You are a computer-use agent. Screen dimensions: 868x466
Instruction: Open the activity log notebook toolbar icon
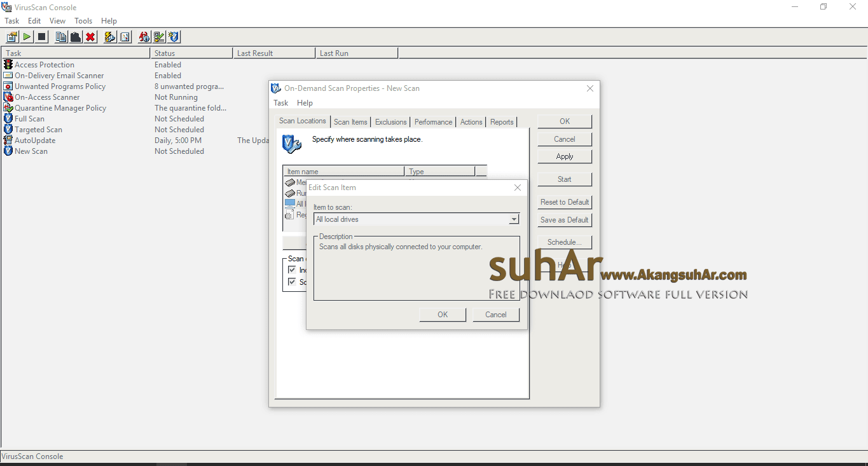(125, 37)
